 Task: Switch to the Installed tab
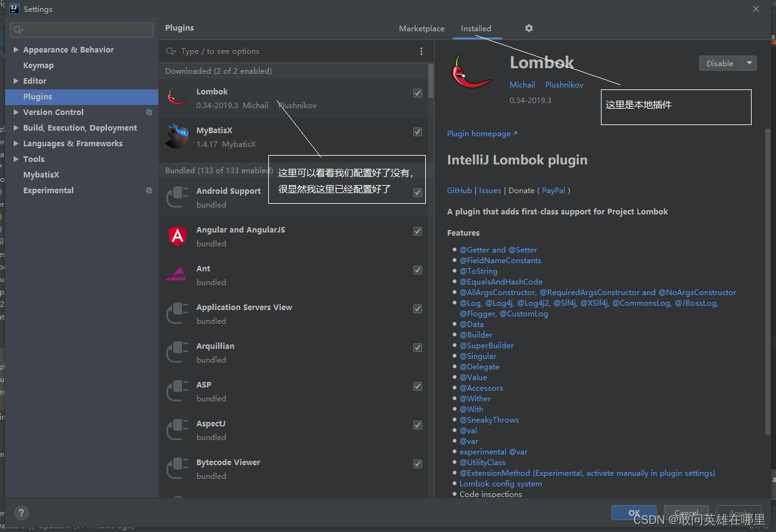click(476, 29)
